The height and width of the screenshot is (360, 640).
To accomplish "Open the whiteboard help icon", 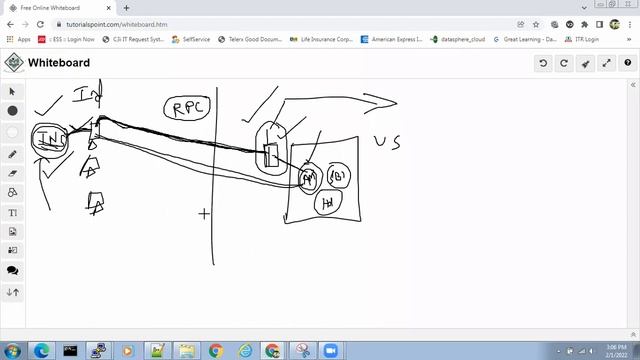I will point(628,63).
